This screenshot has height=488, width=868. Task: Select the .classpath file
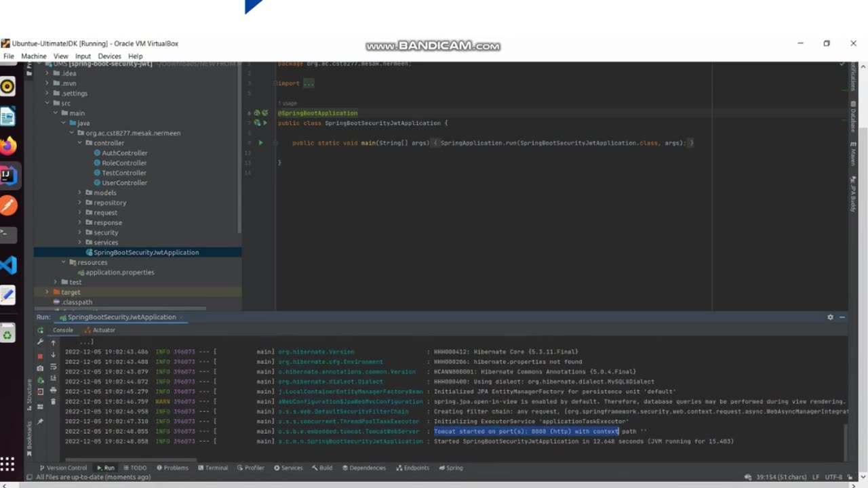coord(73,302)
